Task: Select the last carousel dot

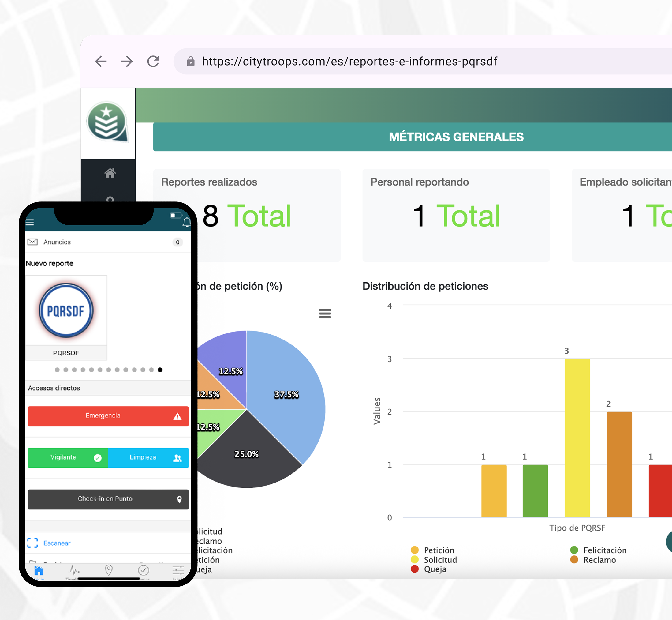Action: [160, 370]
